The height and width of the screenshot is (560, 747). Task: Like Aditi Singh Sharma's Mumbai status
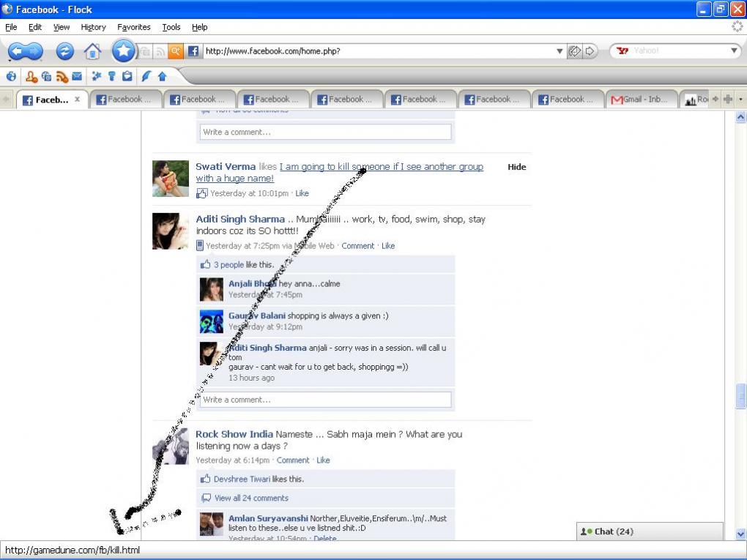coord(388,246)
